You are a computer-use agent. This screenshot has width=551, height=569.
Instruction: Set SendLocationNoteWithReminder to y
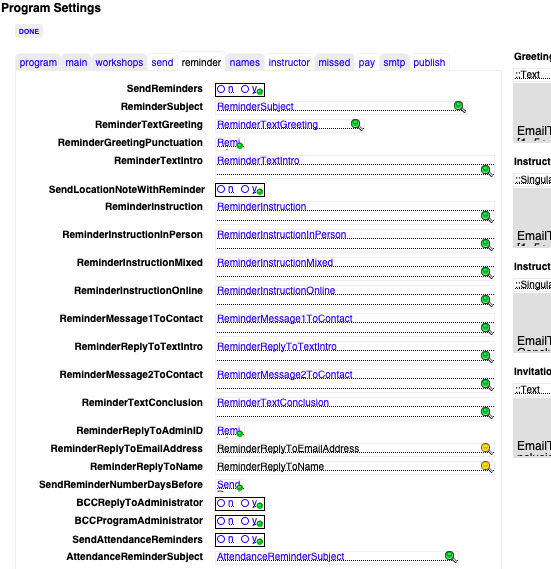[x=245, y=189]
